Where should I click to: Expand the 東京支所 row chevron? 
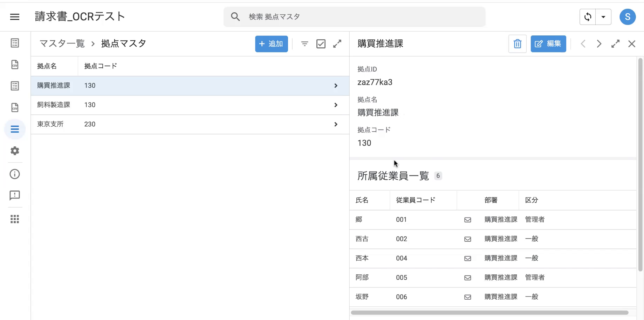pos(336,124)
